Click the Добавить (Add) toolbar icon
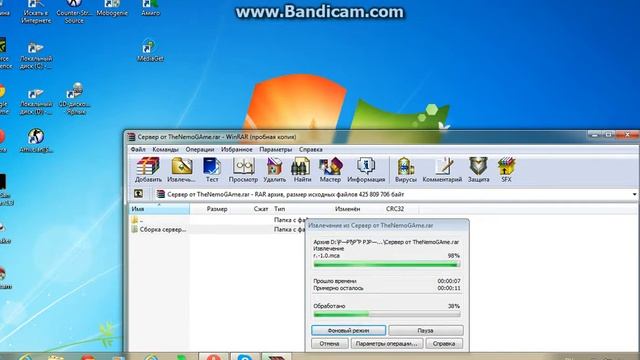 (148, 169)
